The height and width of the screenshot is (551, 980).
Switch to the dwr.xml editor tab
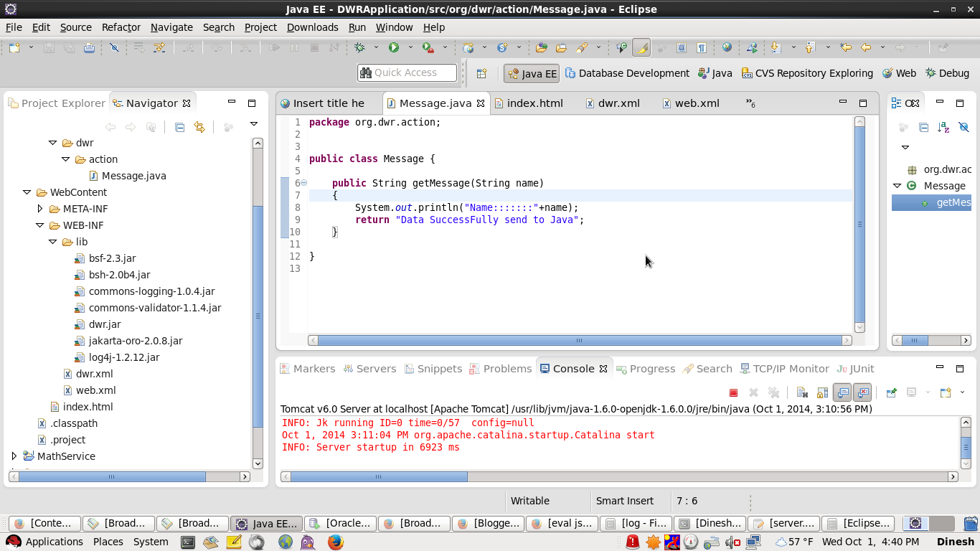click(618, 103)
